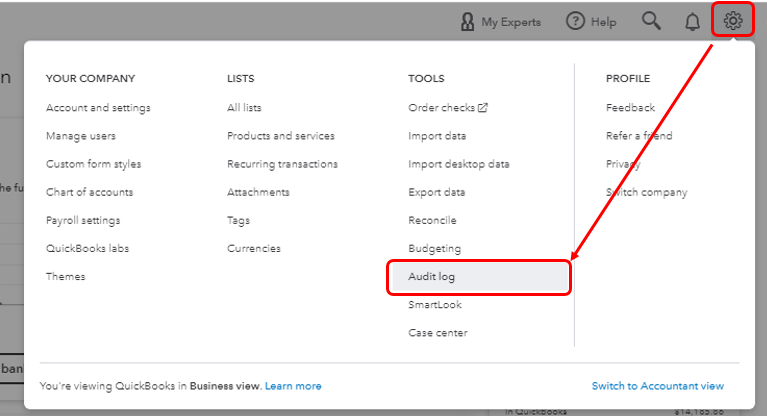Open the notifications bell
This screenshot has width=767, height=416.
tap(692, 21)
